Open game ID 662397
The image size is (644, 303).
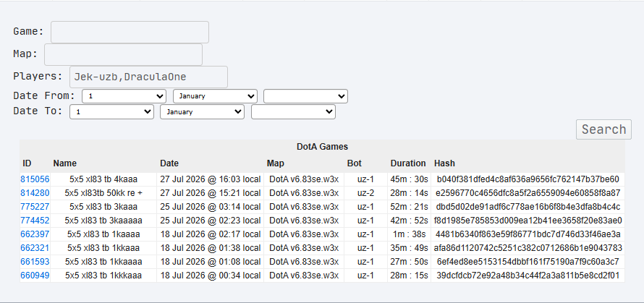[x=35, y=234]
